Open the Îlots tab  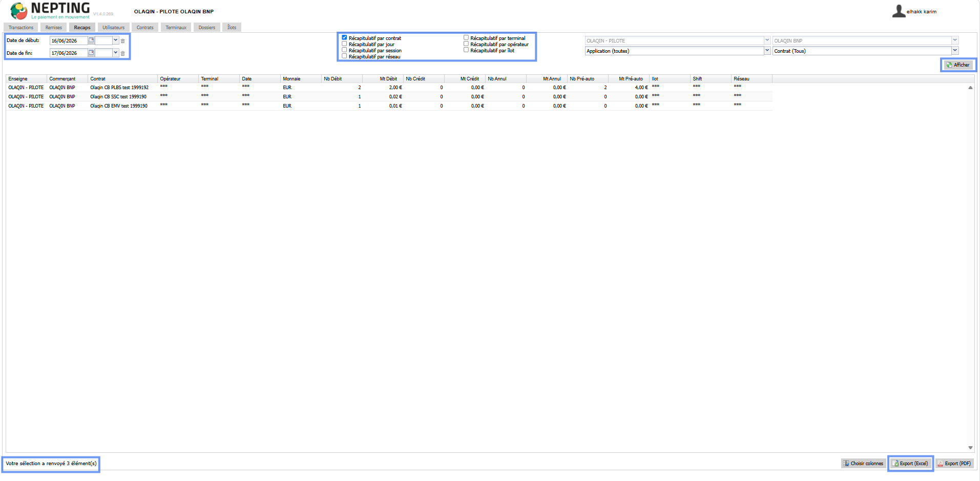click(x=232, y=28)
